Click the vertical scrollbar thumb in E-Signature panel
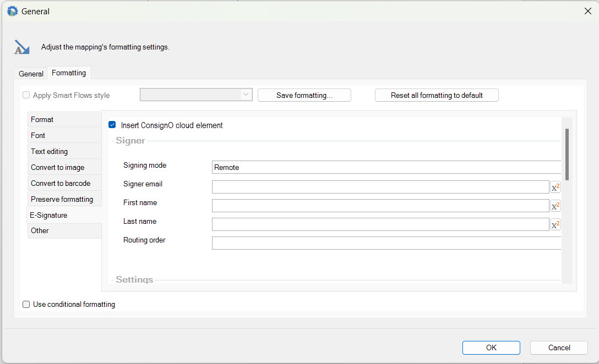599x364 pixels. pos(567,154)
